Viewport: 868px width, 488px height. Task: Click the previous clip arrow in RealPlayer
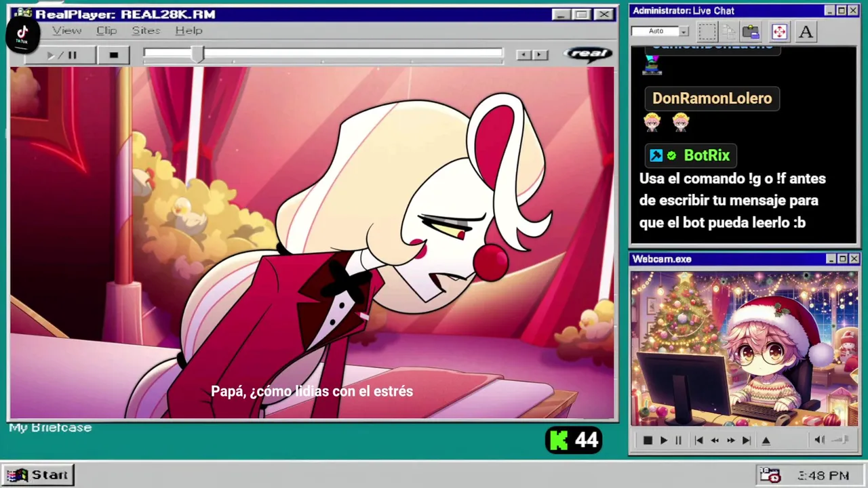(524, 55)
